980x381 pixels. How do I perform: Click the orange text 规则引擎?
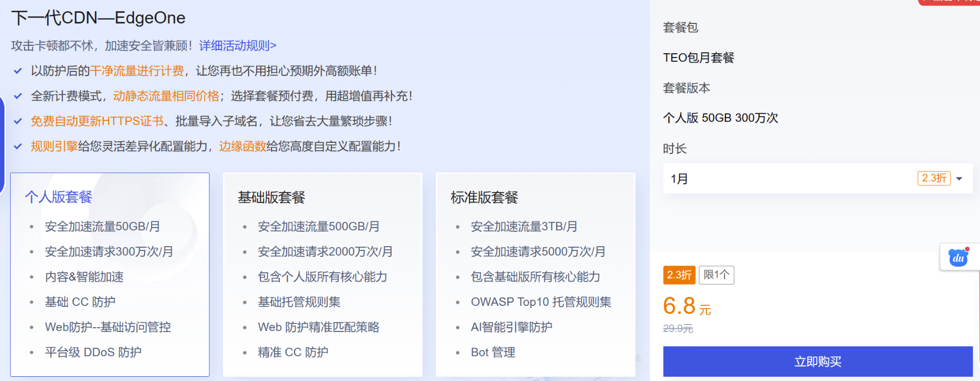pos(54,146)
